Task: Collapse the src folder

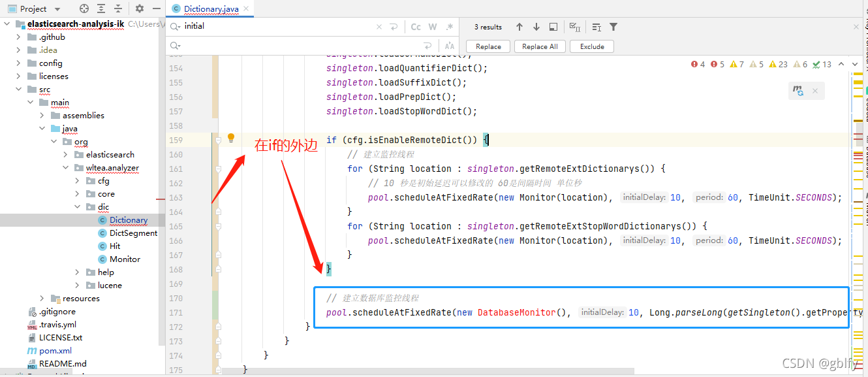Action: [18, 90]
